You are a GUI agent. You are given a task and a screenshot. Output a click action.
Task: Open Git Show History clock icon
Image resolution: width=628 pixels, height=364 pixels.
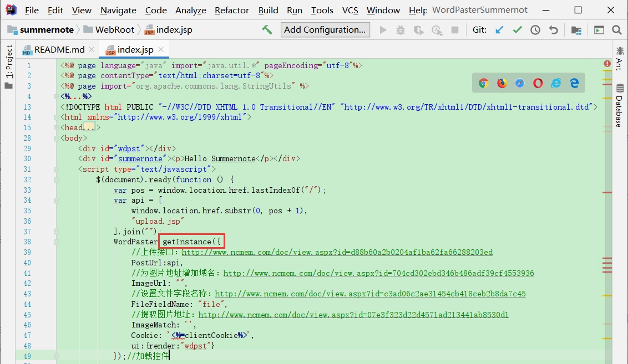[x=535, y=29]
